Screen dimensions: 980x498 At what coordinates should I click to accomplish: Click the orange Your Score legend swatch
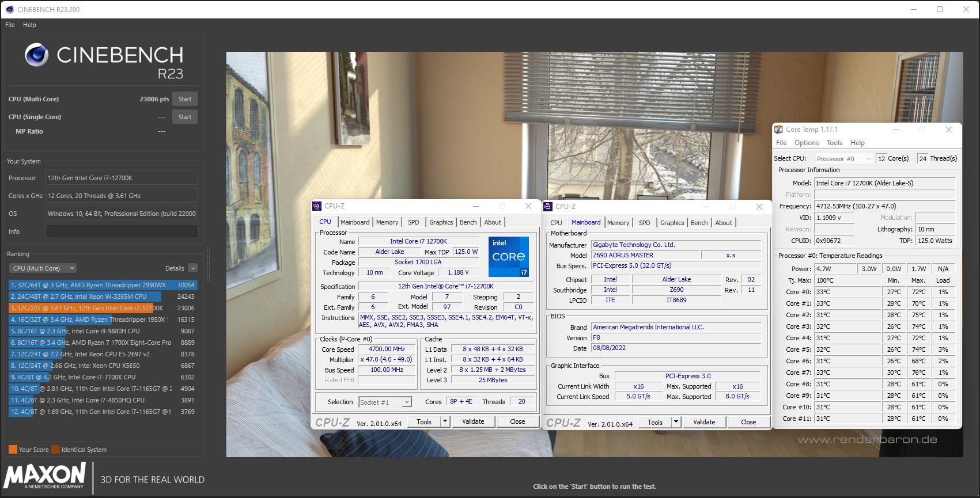[x=13, y=450]
